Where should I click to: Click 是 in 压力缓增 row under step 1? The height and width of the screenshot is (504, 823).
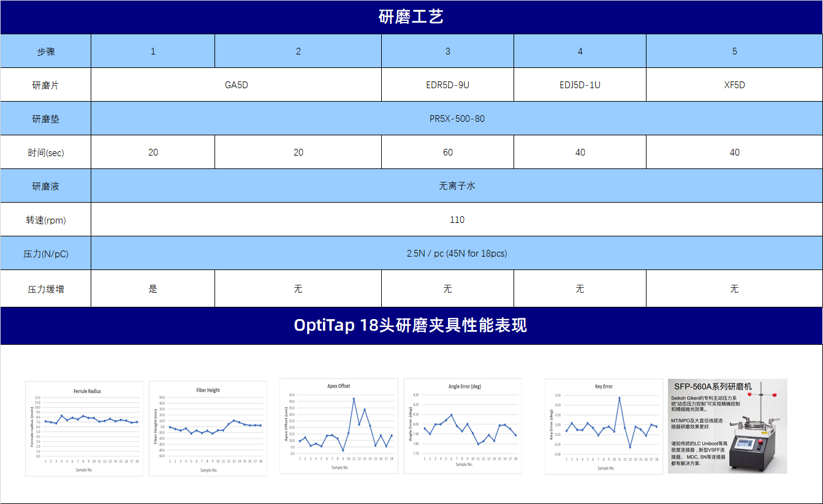tap(153, 288)
